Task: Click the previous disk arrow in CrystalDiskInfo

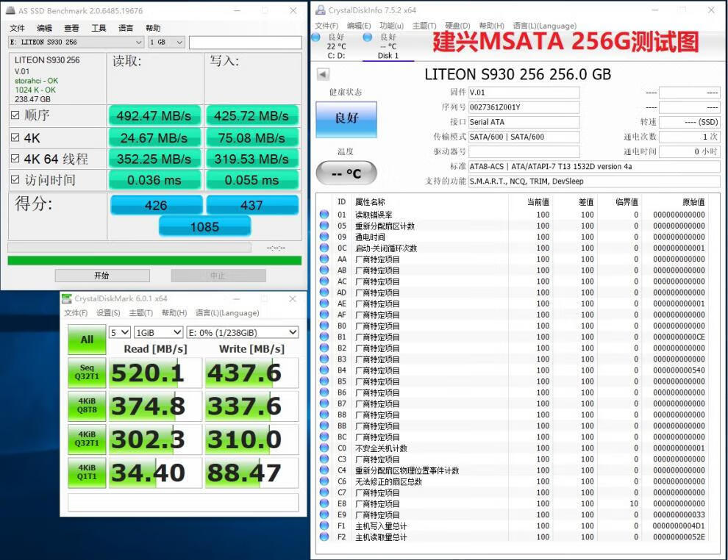Action: (323, 74)
